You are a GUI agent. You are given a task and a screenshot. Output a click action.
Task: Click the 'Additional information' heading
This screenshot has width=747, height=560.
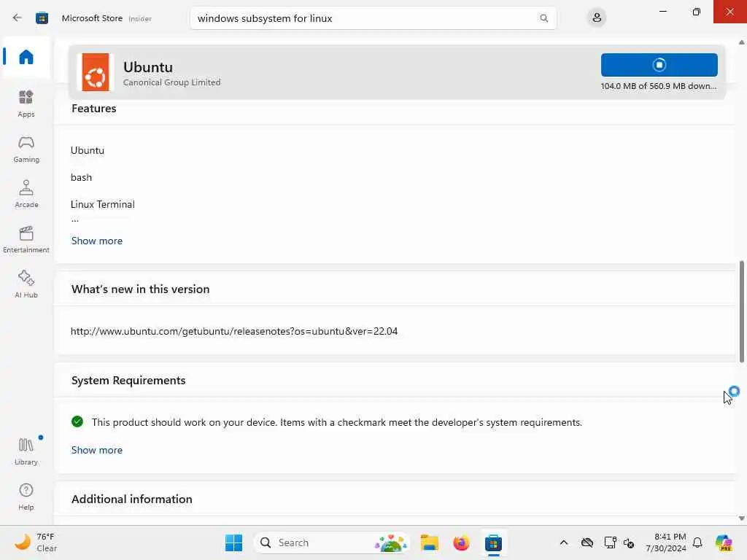click(x=132, y=499)
